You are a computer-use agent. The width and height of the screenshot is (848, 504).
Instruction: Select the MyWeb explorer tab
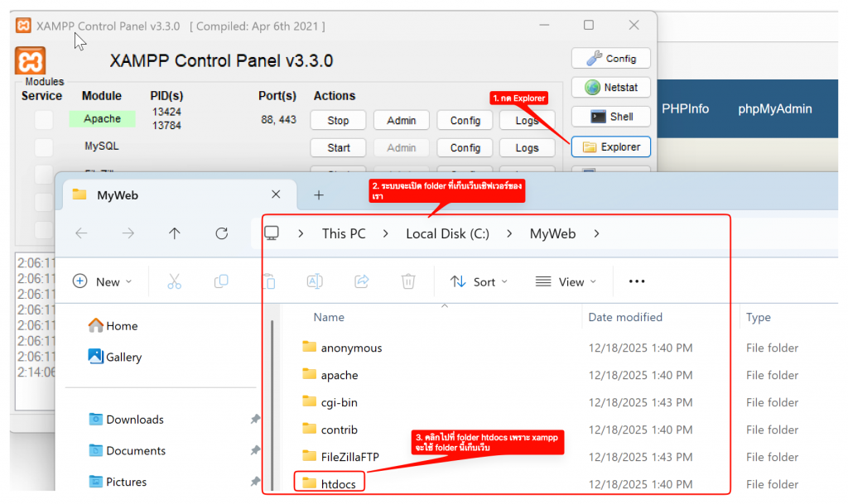click(x=118, y=195)
